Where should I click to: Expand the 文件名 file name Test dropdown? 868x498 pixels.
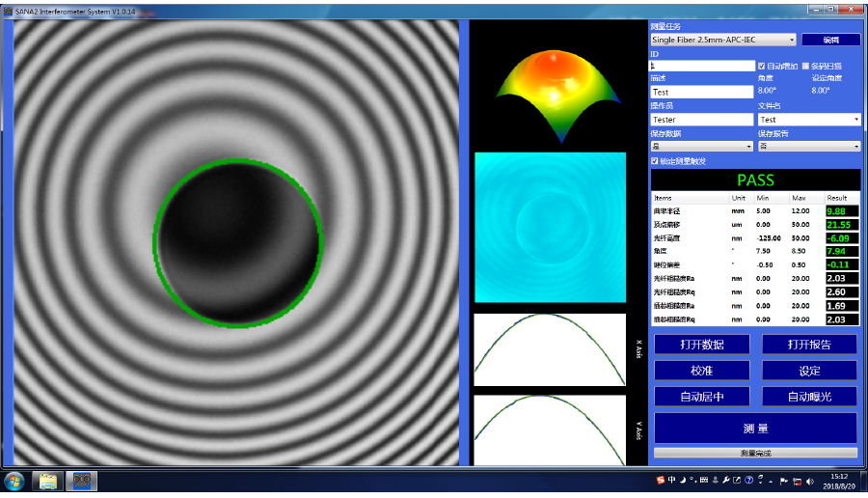tap(809, 119)
